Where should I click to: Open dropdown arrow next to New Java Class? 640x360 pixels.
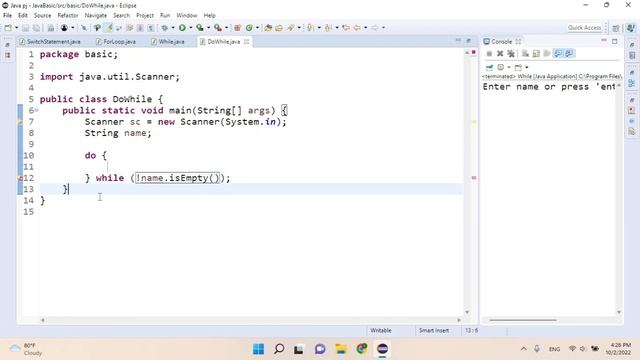coord(257,28)
